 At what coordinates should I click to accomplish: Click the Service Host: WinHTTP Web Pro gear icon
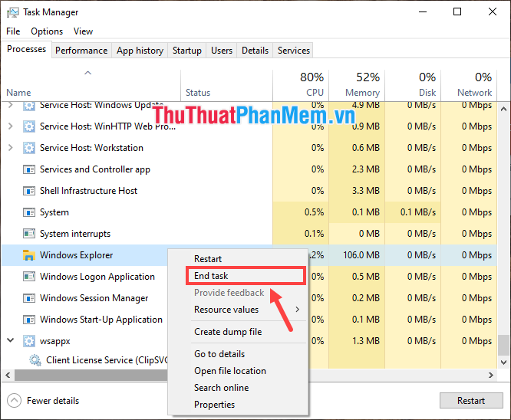[29, 126]
